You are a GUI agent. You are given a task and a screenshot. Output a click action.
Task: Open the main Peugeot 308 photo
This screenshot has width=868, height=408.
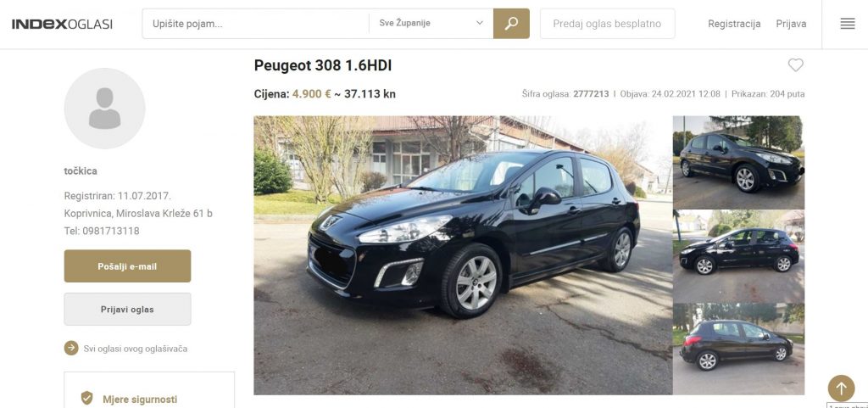[x=463, y=255]
